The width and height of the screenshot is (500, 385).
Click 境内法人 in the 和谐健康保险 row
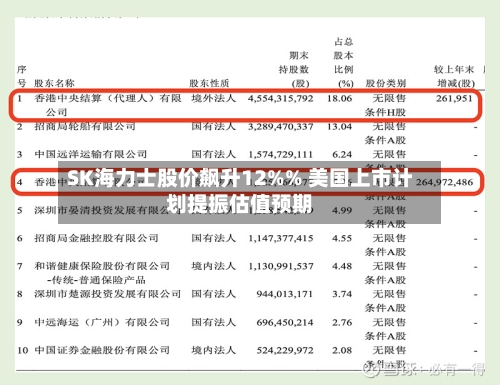click(x=213, y=266)
